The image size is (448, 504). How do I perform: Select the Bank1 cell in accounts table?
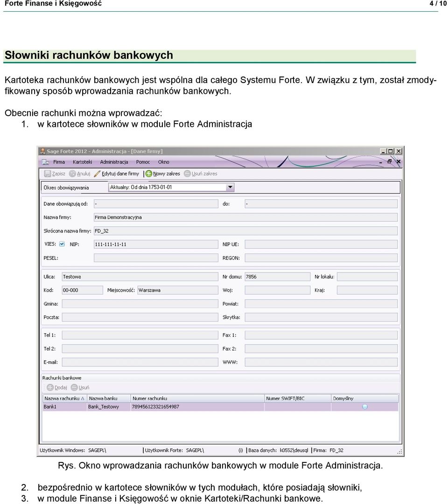pyautogui.click(x=64, y=406)
